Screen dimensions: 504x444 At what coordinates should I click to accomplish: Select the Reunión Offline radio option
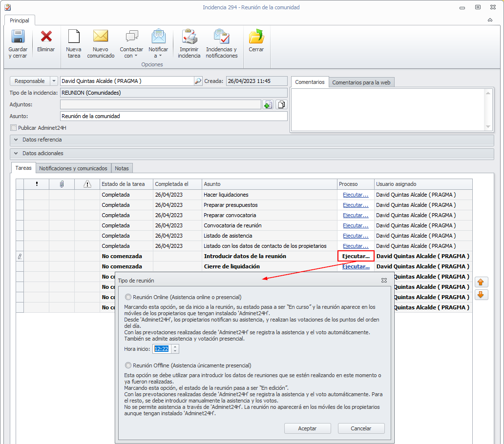click(x=128, y=365)
